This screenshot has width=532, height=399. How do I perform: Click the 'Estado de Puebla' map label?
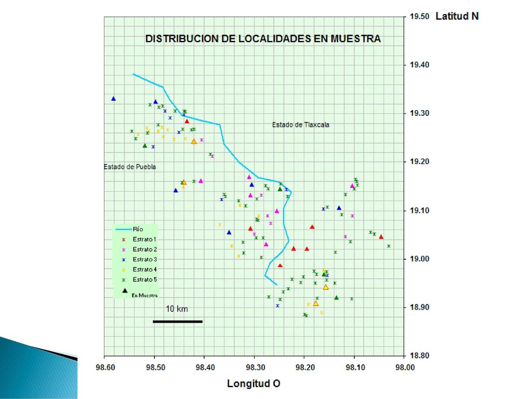[x=130, y=167]
